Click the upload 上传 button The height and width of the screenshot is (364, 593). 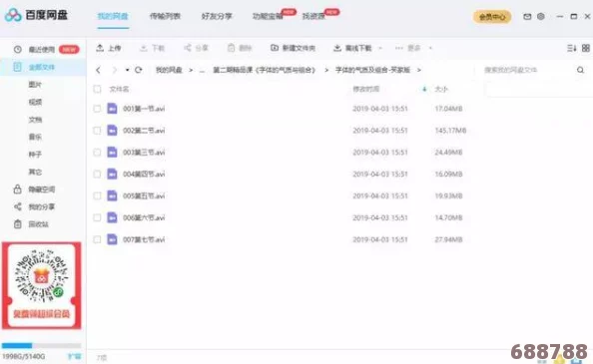(x=108, y=48)
